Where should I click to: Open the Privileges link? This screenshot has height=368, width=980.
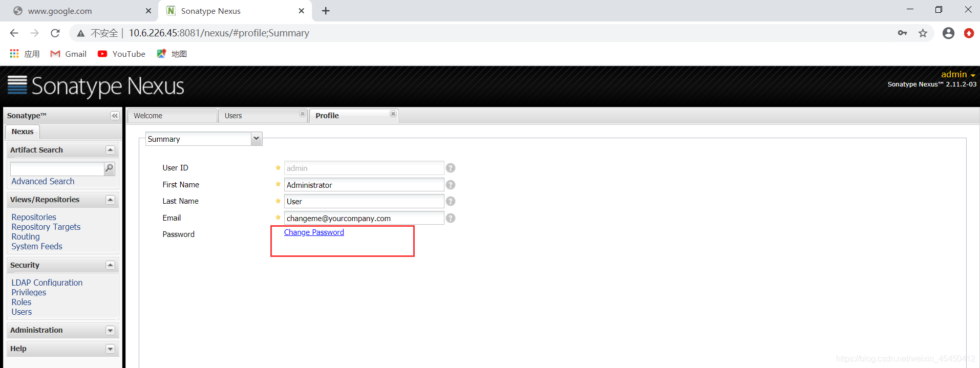click(x=29, y=292)
